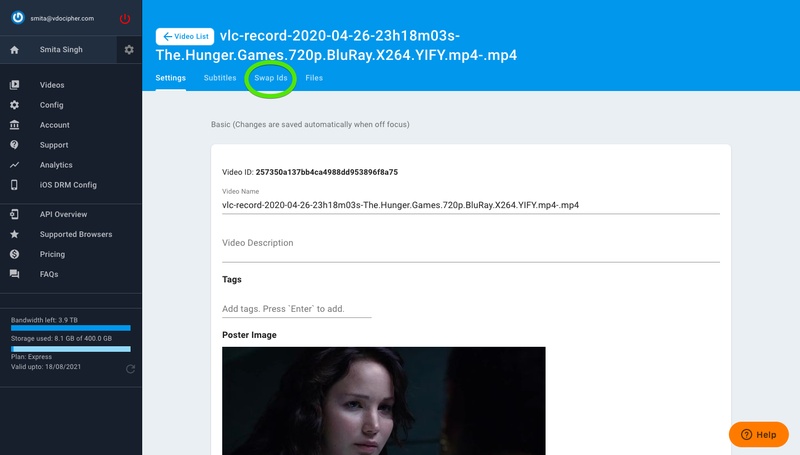Click the Video ID value 257350a137bb4ca4988dd953896f8a75
Viewport: 800px width, 455px height.
click(x=327, y=172)
